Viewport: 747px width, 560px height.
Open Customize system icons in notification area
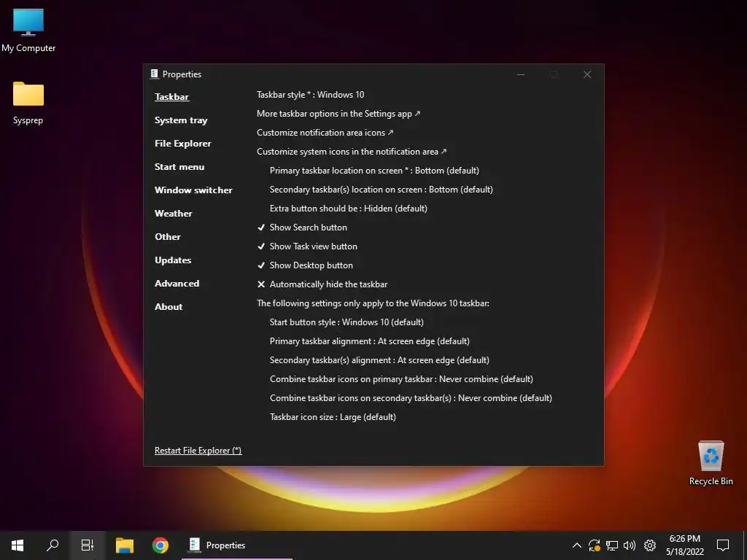(352, 152)
